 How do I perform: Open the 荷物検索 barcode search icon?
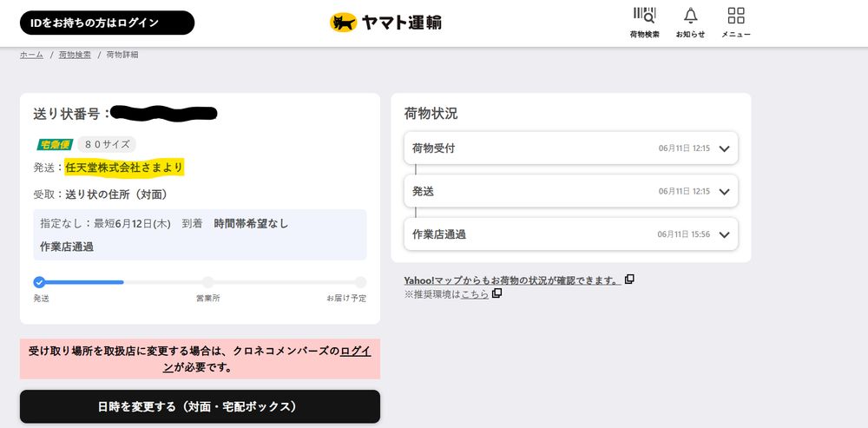[x=644, y=23]
